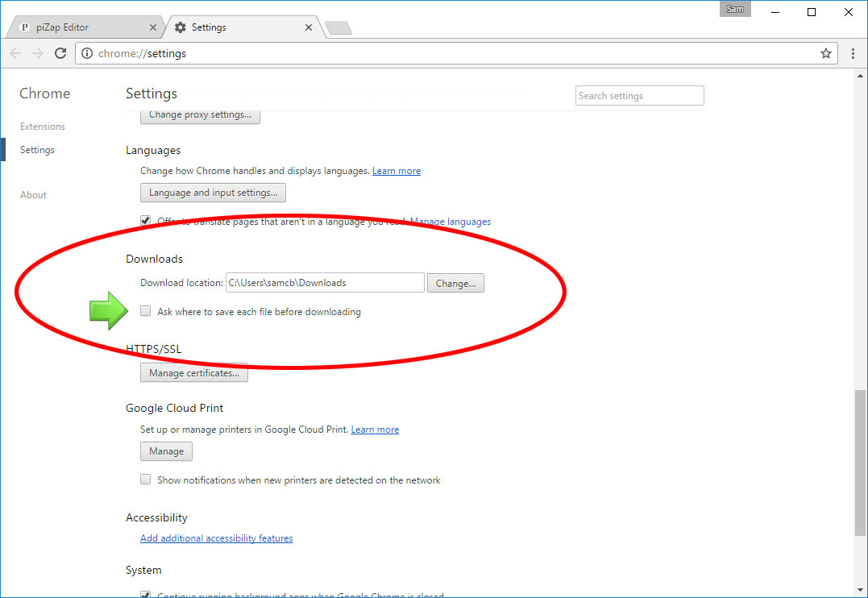Uncheck Offer to translate pages checkbox
This screenshot has width=868, height=598.
(146, 221)
